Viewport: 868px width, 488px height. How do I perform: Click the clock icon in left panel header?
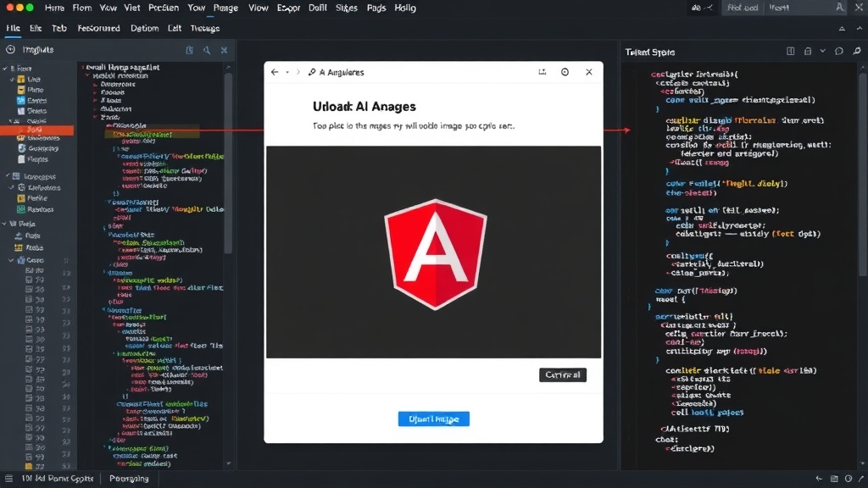10,50
